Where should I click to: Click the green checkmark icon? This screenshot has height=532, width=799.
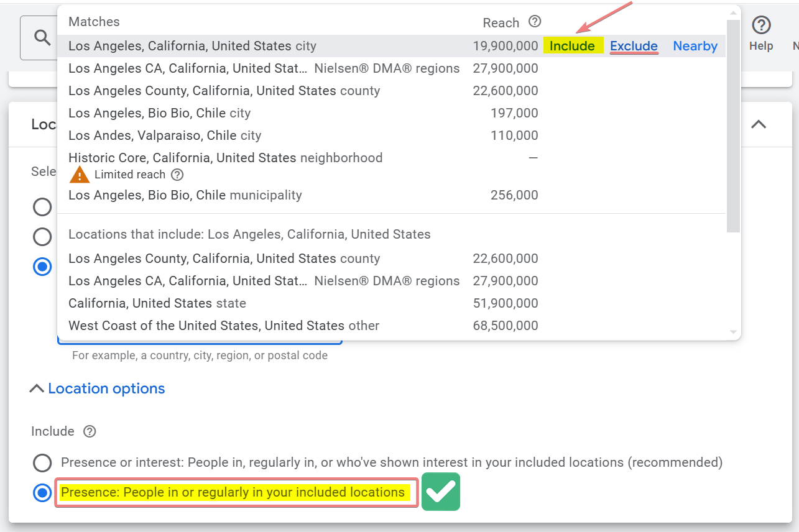pos(440,492)
